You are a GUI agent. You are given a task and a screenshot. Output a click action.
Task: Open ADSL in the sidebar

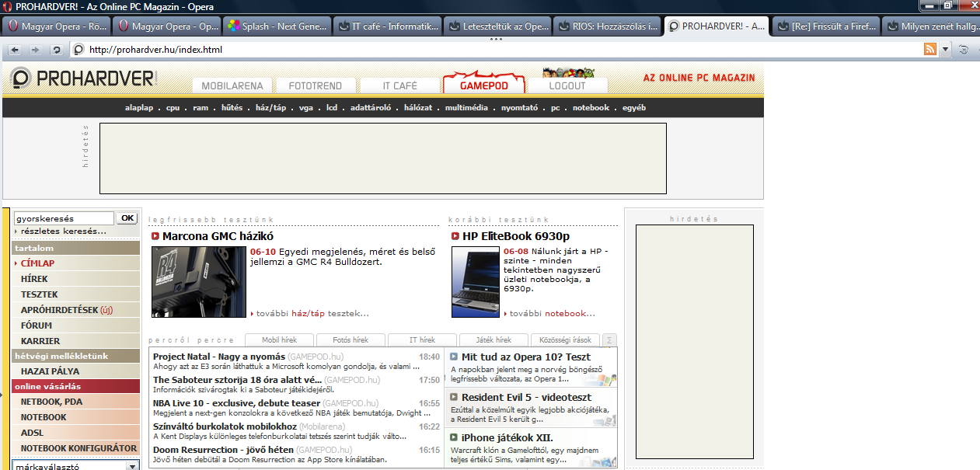pyautogui.click(x=33, y=433)
